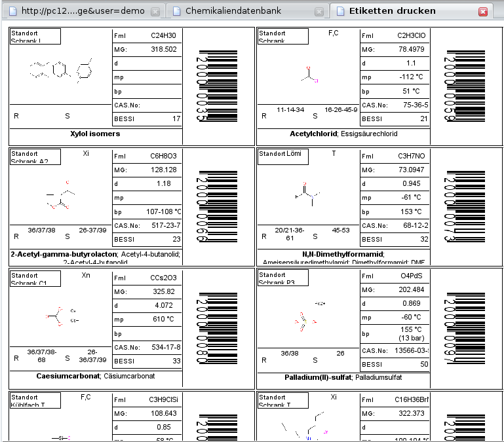Click the barcode on Caesiumcarbonat label

(x=217, y=328)
